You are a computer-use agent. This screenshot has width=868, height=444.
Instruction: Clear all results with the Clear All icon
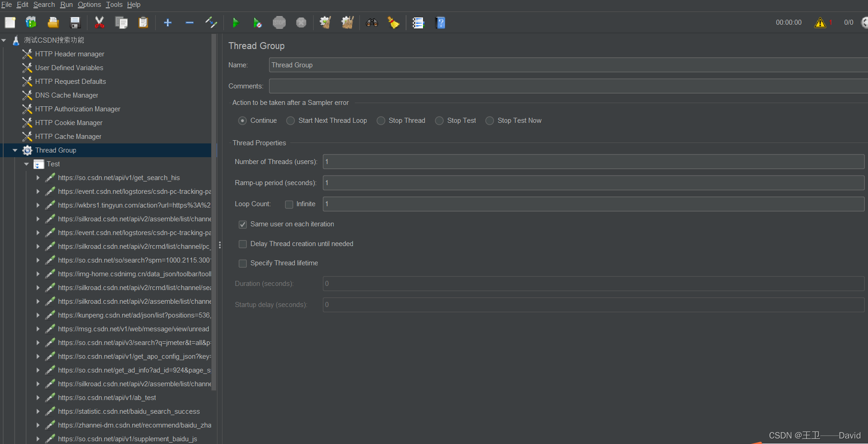(347, 22)
